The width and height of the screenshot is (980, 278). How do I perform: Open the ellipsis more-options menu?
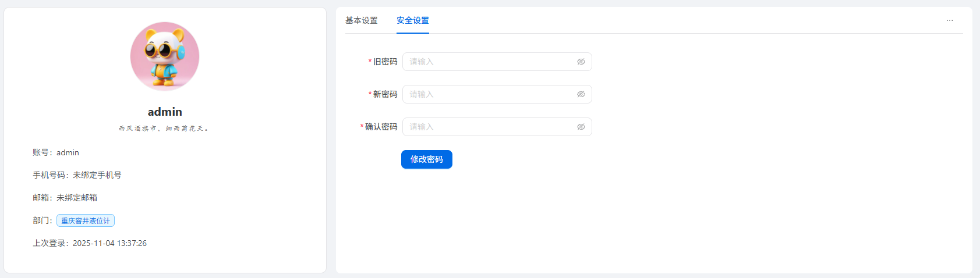(x=950, y=20)
